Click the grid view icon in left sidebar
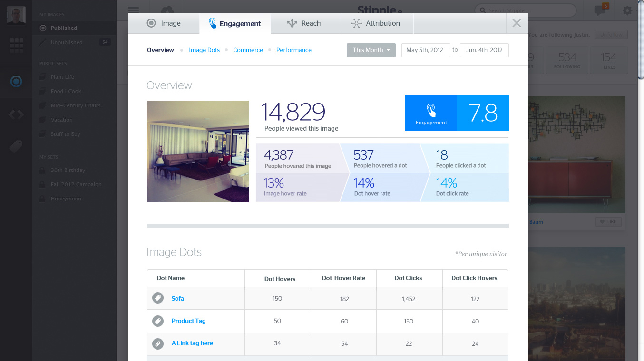The width and height of the screenshot is (644, 361). [x=16, y=46]
